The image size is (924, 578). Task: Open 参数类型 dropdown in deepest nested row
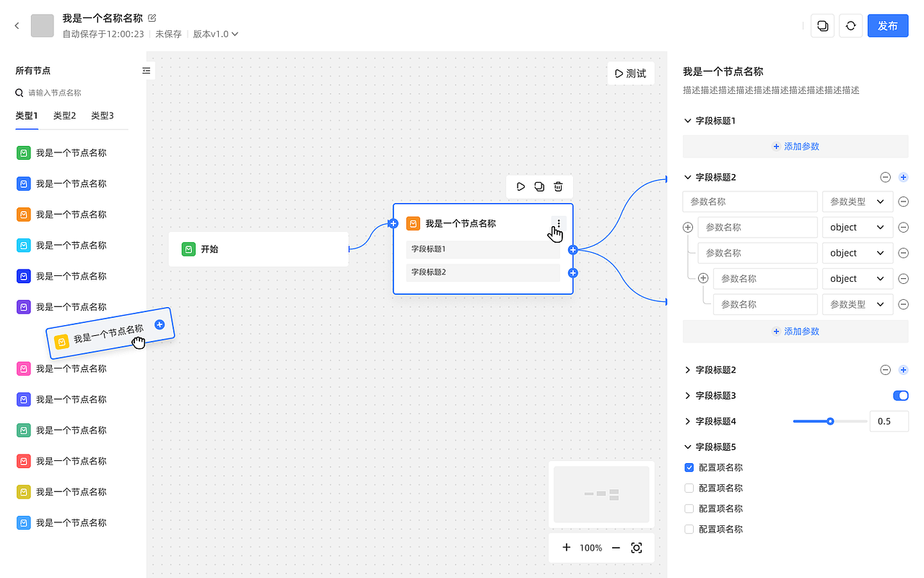[858, 304]
